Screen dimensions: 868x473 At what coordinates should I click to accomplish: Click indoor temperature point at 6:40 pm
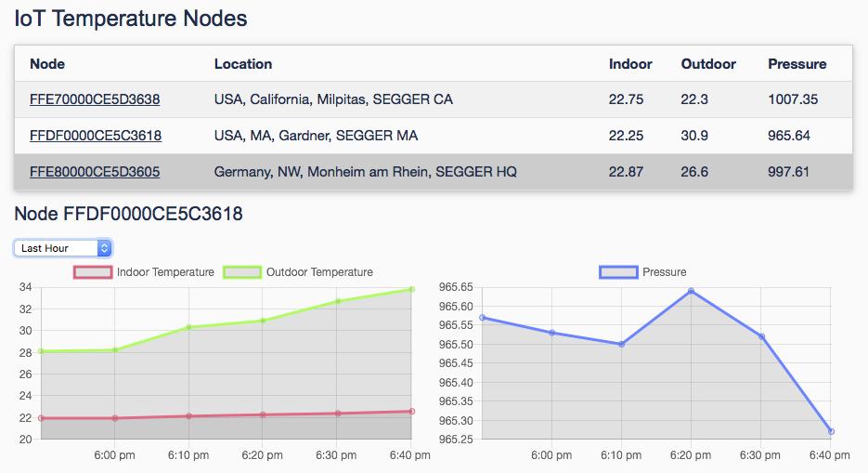point(412,412)
